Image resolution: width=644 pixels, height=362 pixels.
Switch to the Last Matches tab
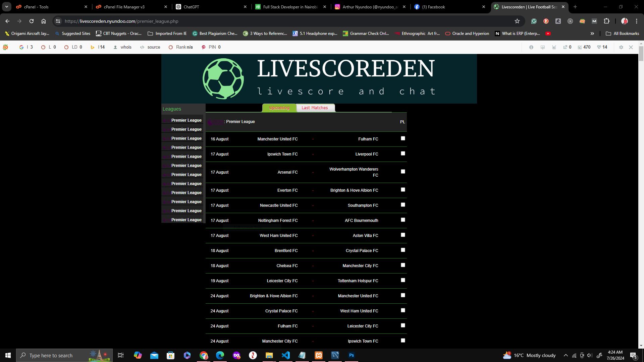coord(315,108)
